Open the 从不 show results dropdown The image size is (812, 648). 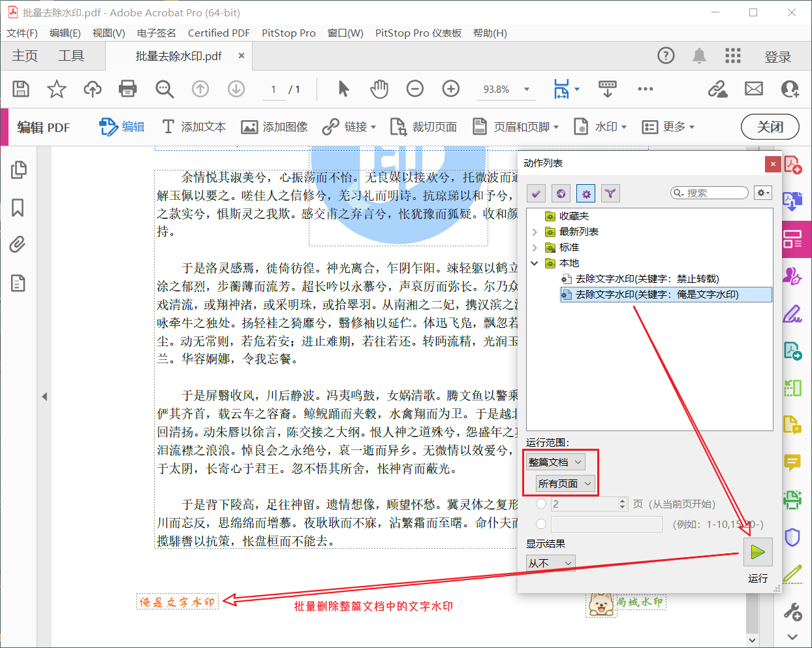point(551,563)
